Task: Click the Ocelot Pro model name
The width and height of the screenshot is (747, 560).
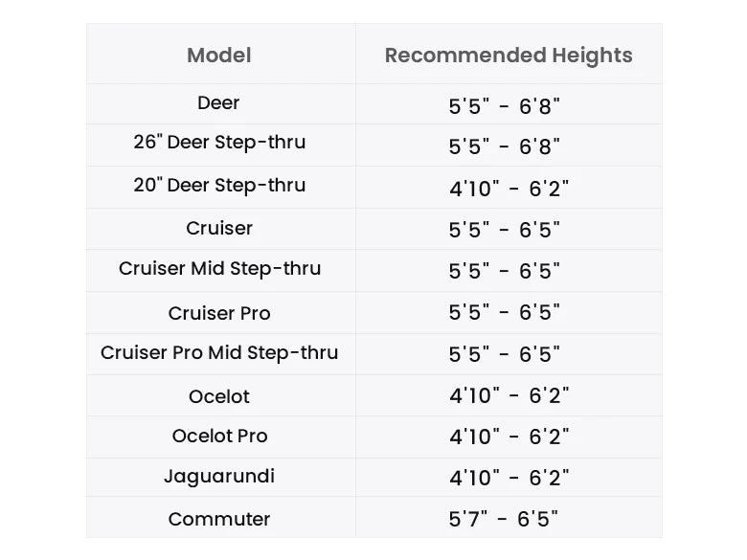Action: [x=219, y=437]
